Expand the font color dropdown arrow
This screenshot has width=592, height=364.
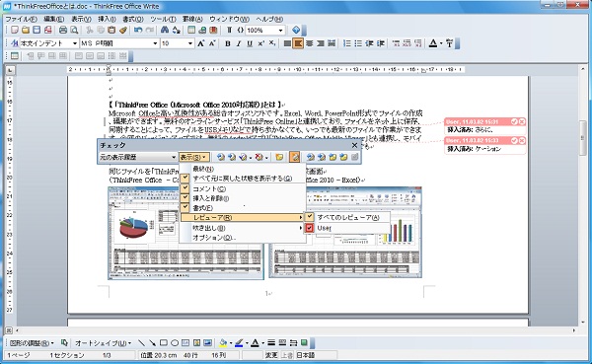tap(441, 43)
